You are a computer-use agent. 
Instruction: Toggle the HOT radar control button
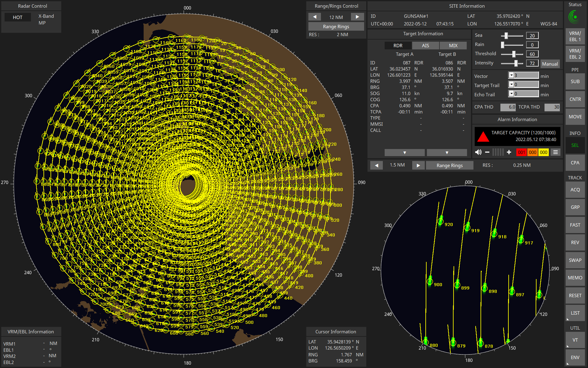(17, 17)
